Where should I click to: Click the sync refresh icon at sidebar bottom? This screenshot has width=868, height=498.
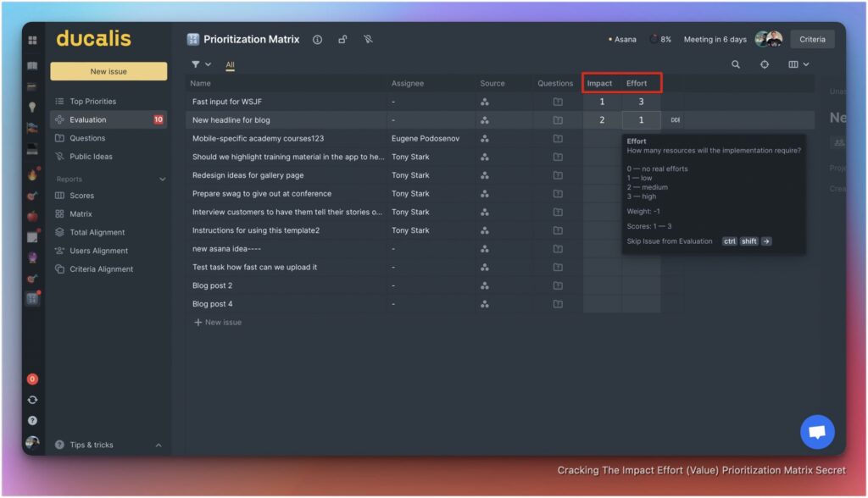tap(32, 399)
